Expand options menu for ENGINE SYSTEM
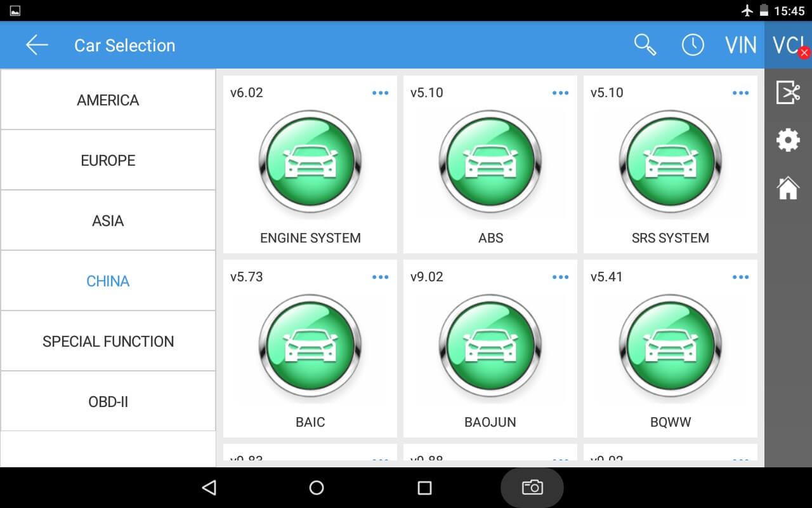 pyautogui.click(x=380, y=93)
